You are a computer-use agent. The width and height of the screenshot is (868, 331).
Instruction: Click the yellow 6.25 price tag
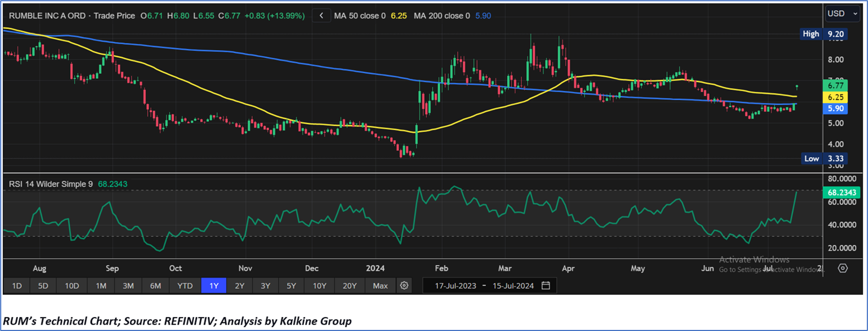pos(835,97)
